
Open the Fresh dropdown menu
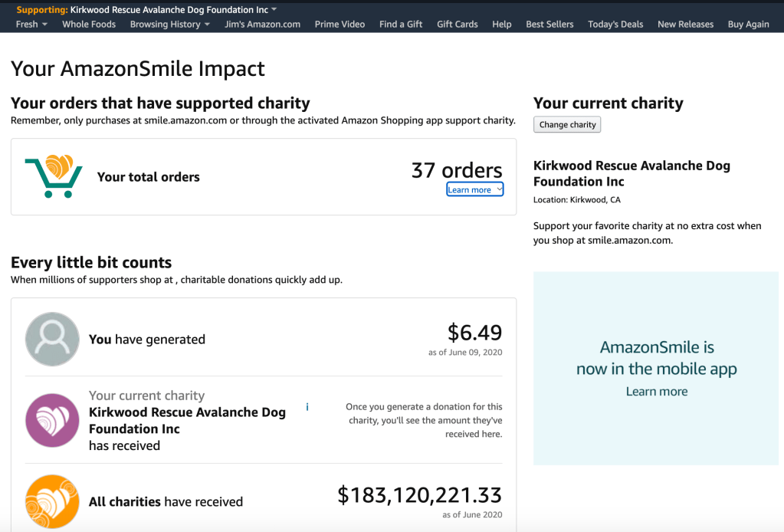click(31, 24)
